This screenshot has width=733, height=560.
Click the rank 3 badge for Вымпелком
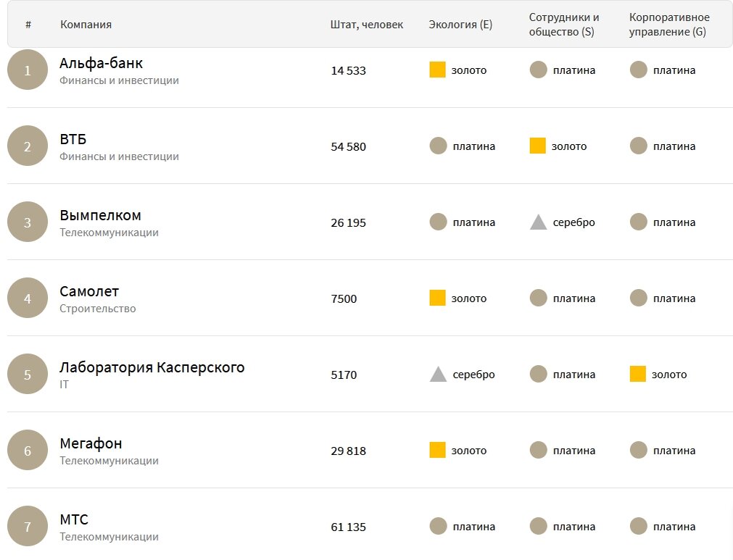click(28, 222)
